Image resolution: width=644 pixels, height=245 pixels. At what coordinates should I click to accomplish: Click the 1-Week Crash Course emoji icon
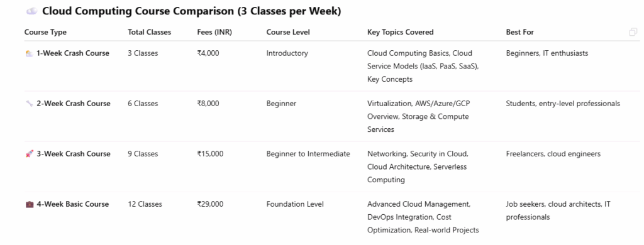click(x=29, y=53)
